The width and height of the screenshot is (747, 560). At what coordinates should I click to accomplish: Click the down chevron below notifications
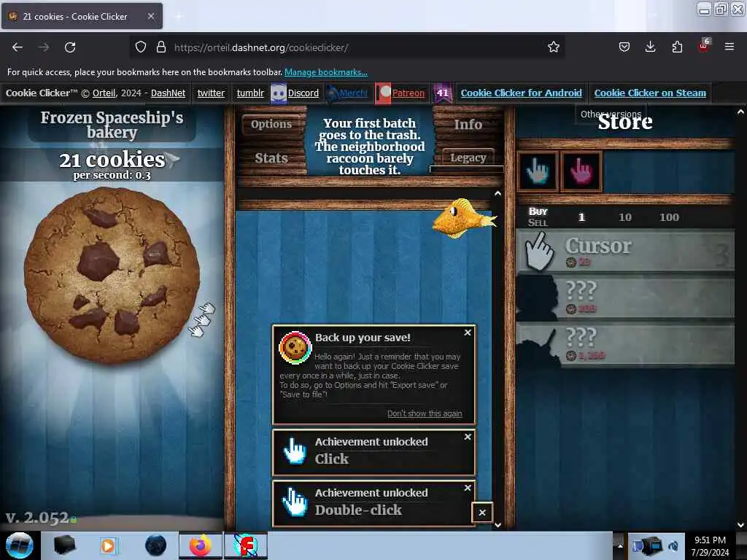click(498, 525)
